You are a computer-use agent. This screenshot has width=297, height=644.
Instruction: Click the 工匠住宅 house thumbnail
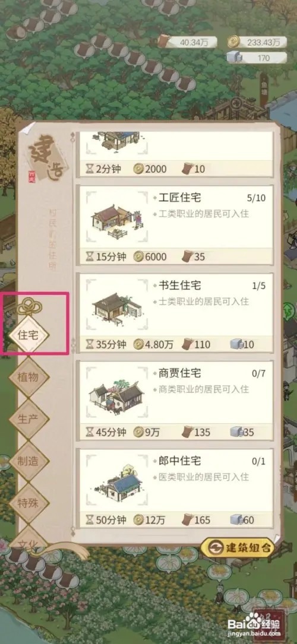point(117,221)
